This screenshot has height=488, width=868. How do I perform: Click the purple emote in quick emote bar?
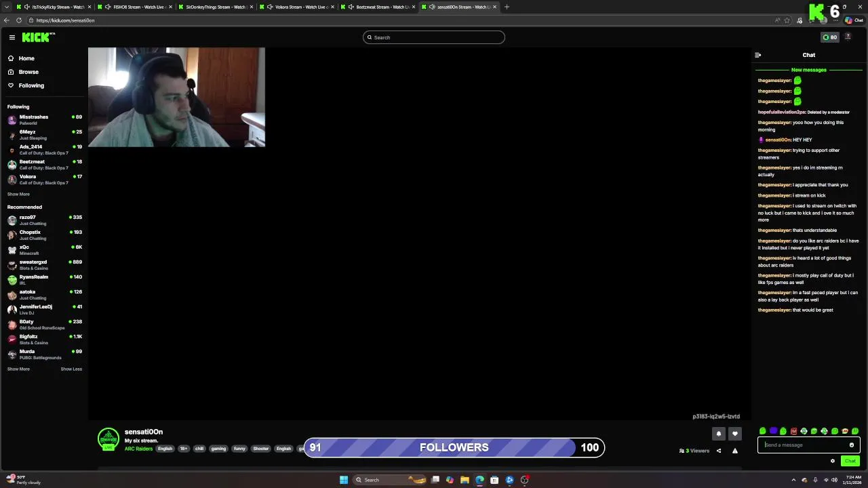click(773, 431)
